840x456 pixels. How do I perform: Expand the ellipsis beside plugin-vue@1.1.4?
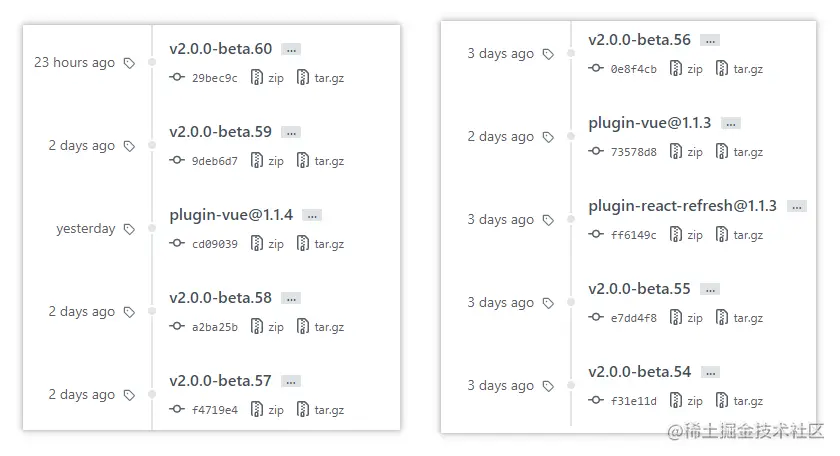point(312,215)
